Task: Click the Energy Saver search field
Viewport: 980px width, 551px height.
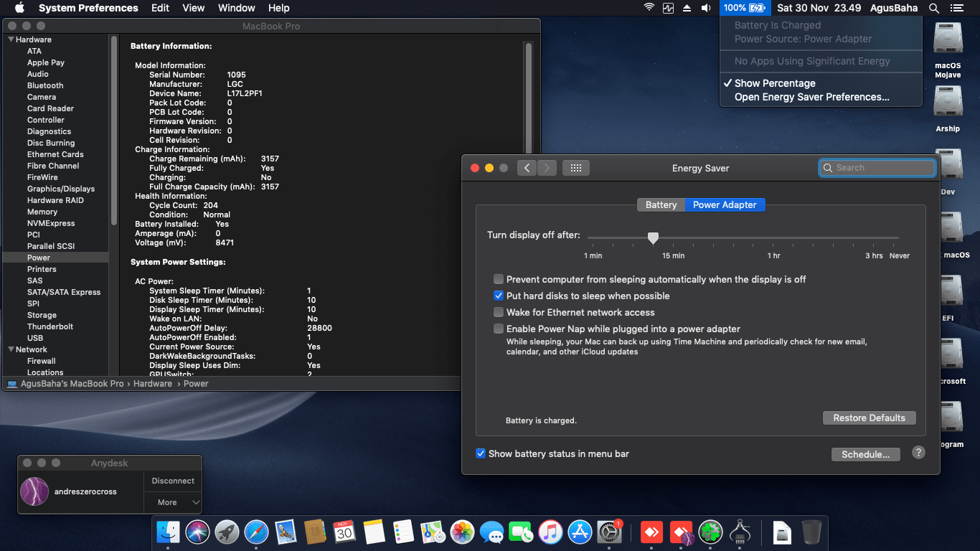Action: click(877, 168)
